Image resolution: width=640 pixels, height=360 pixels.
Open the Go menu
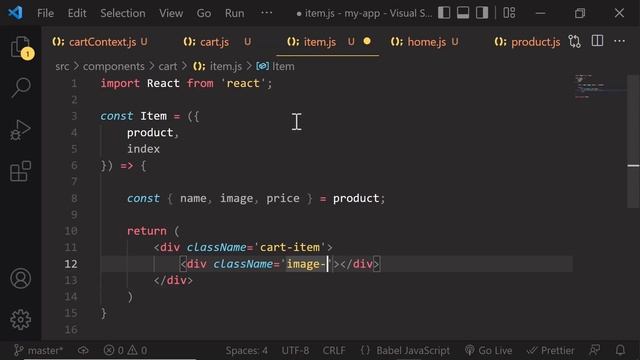[x=204, y=13]
